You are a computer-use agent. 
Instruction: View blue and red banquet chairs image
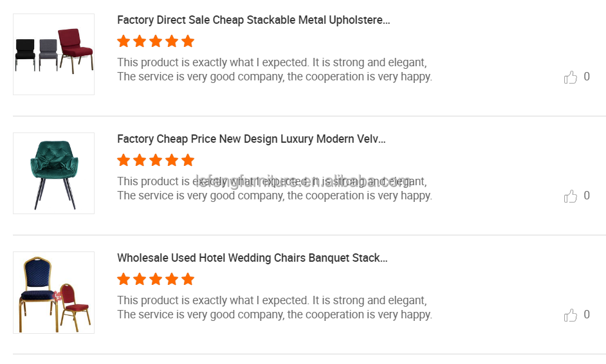pos(54,293)
